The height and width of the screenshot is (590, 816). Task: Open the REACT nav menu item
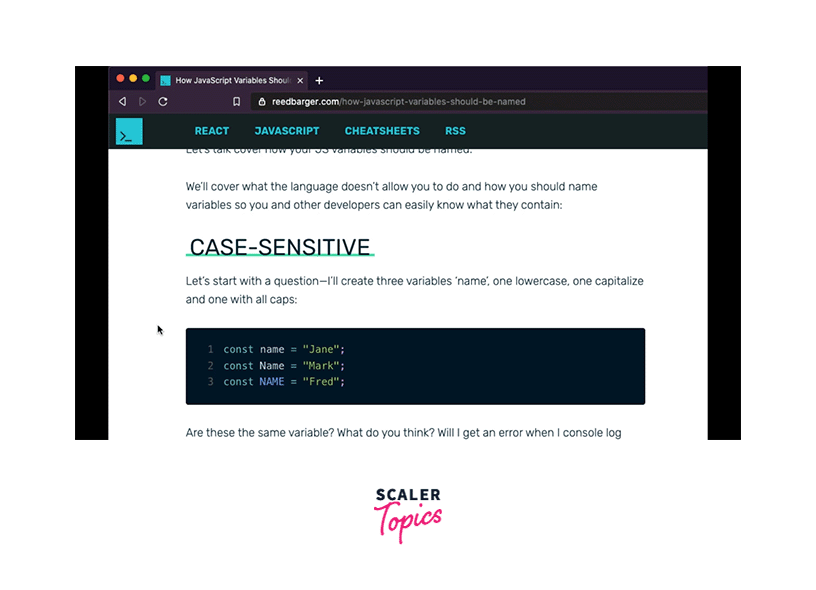coord(212,131)
